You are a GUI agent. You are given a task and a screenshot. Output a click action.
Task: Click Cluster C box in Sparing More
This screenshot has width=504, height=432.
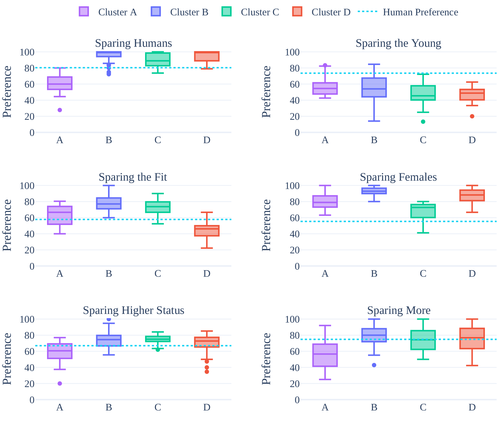click(423, 340)
